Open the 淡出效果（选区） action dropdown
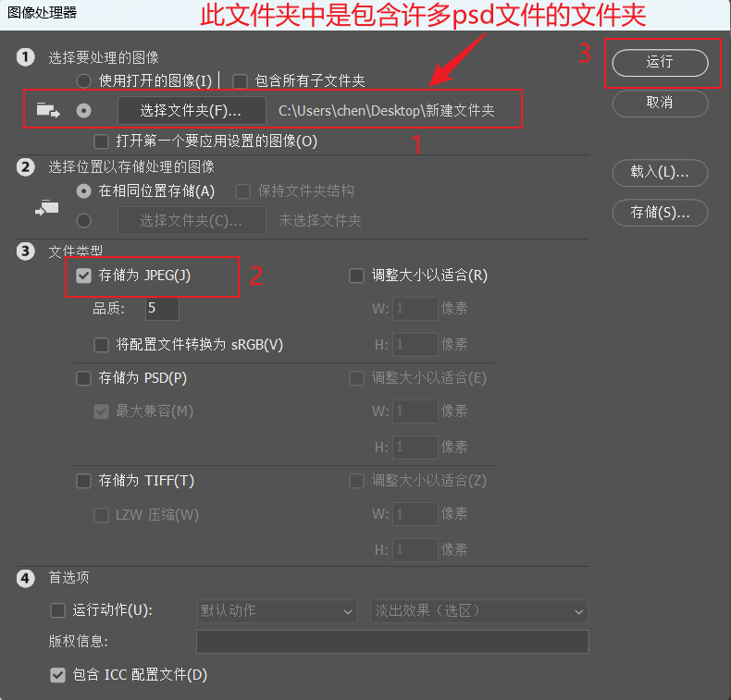731x700 pixels. pos(479,611)
